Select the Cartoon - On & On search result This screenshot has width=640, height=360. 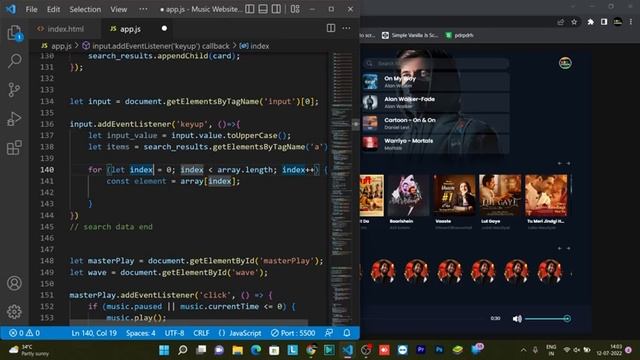[436, 123]
